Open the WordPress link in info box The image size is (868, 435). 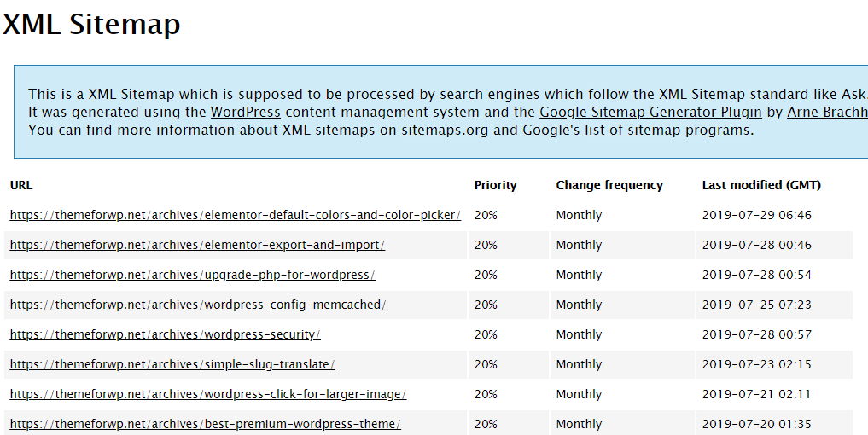click(245, 112)
